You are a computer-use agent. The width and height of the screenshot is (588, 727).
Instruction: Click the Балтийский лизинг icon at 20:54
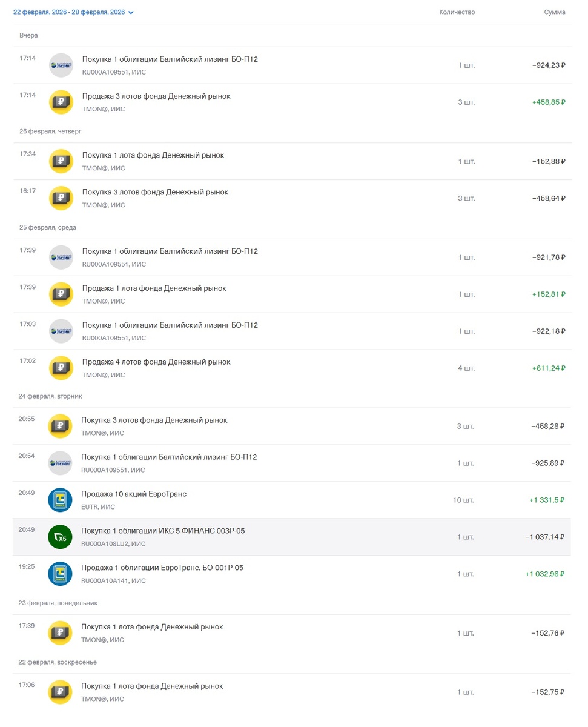[x=60, y=463]
